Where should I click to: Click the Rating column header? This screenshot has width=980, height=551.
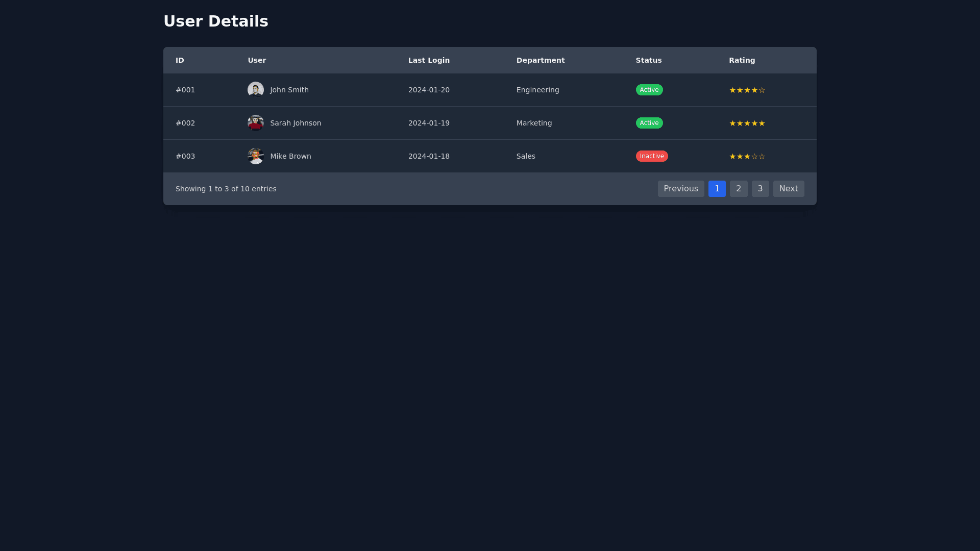point(742,60)
